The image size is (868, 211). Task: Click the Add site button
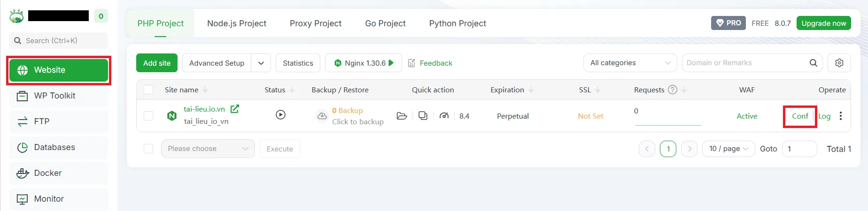[x=157, y=63]
